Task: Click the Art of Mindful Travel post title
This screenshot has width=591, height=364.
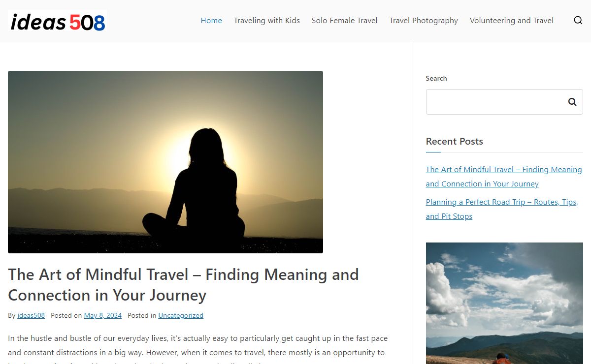Action: (x=183, y=285)
